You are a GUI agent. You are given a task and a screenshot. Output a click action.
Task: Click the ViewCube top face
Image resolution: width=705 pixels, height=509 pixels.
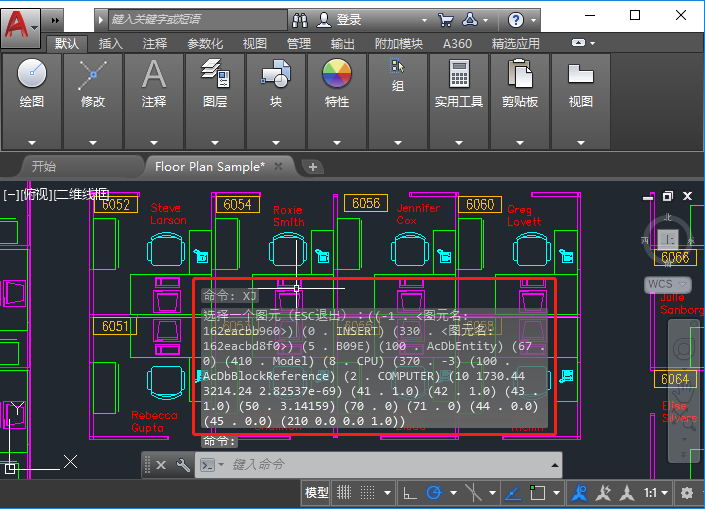click(669, 239)
